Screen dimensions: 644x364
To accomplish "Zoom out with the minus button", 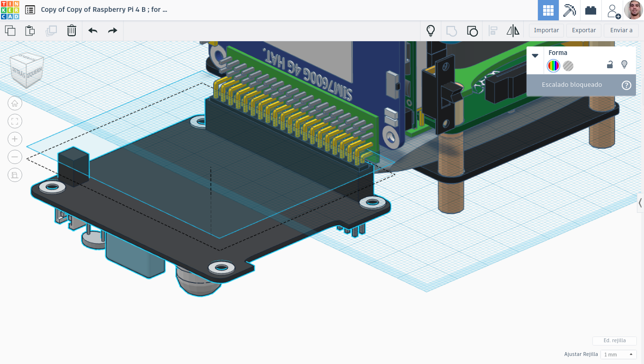I will point(15,157).
